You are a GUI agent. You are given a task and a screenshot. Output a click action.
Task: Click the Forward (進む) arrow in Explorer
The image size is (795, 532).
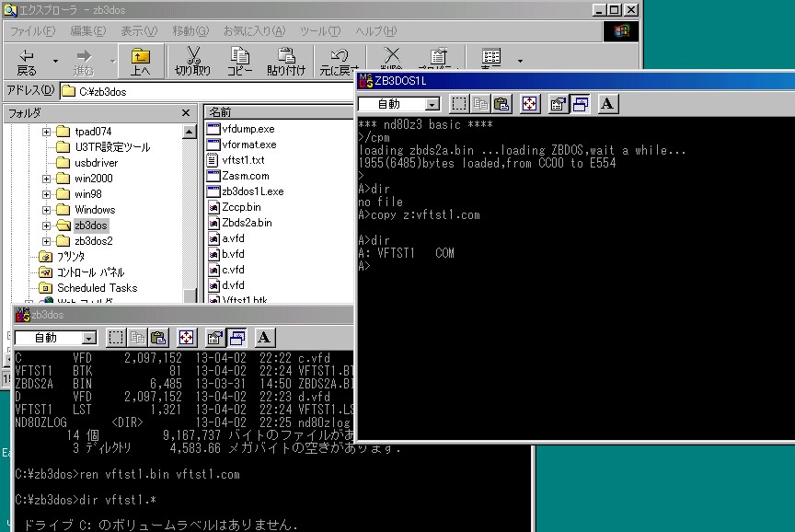(84, 62)
